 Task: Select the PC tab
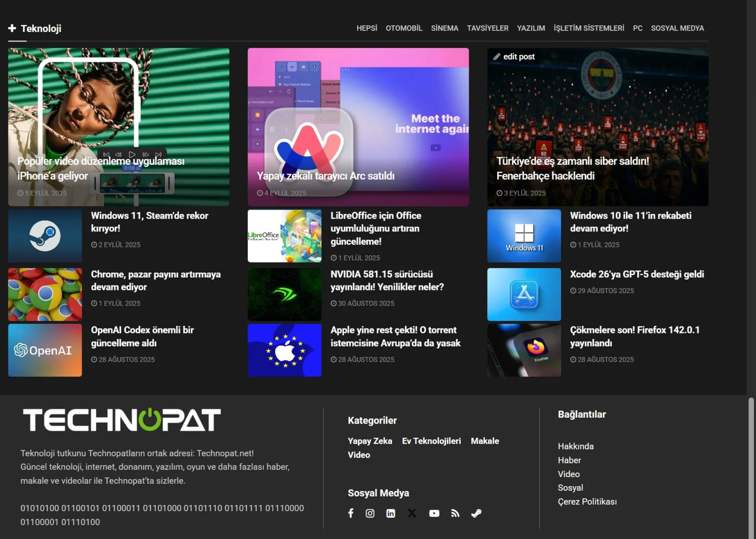tap(638, 28)
